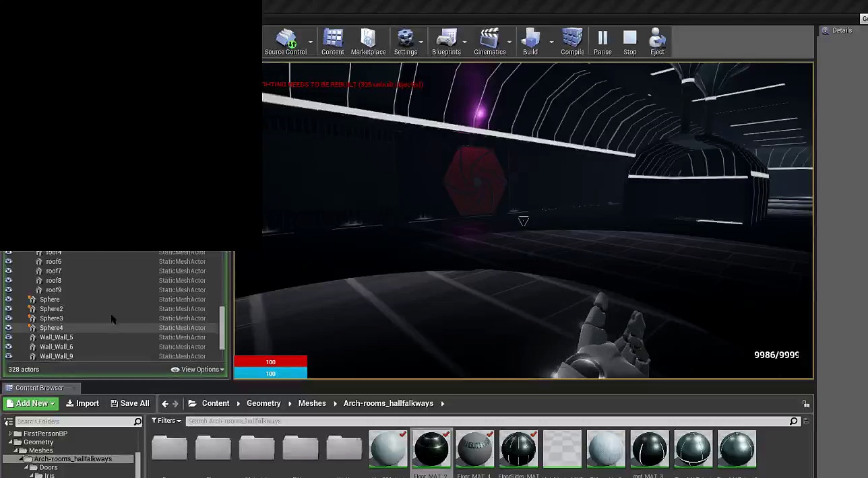Click the Import button
Viewport: 868px width, 478px height.
[82, 403]
